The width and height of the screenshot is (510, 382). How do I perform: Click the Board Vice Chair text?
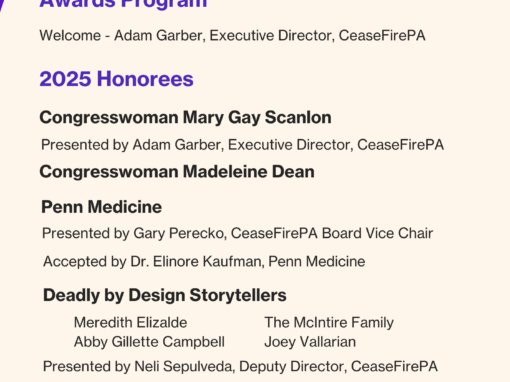(x=377, y=233)
